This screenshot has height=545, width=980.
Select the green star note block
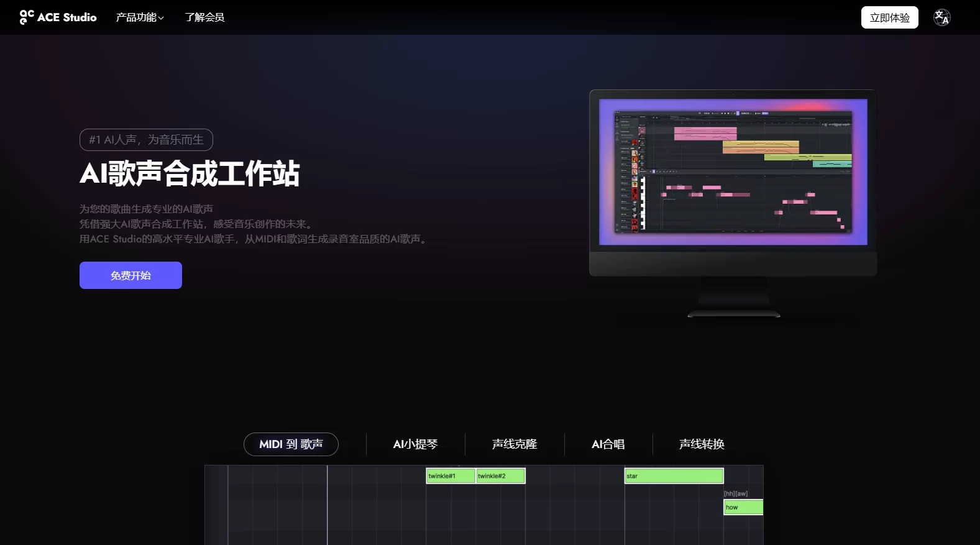click(x=674, y=476)
